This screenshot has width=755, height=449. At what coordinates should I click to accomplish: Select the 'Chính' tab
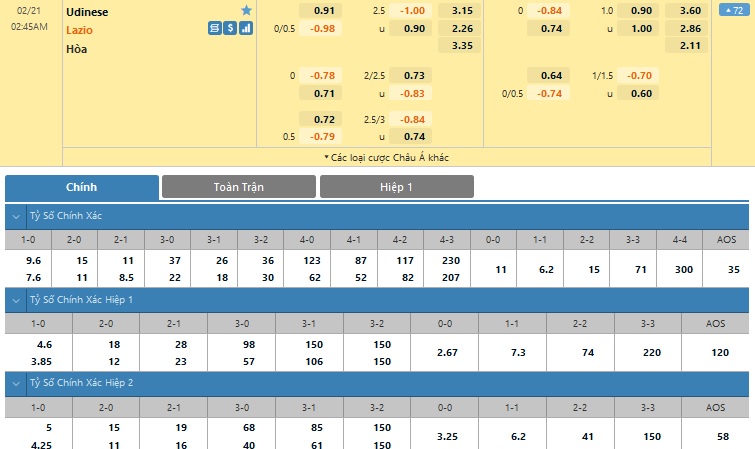tap(81, 187)
